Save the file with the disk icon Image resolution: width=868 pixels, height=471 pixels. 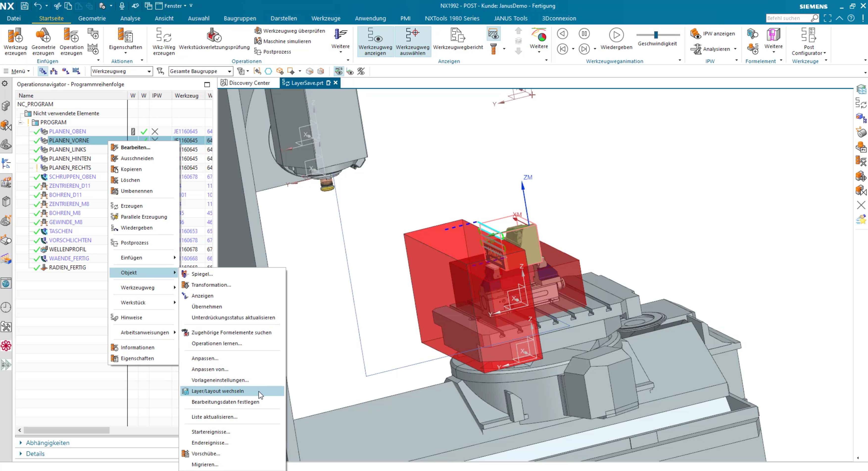[24, 6]
